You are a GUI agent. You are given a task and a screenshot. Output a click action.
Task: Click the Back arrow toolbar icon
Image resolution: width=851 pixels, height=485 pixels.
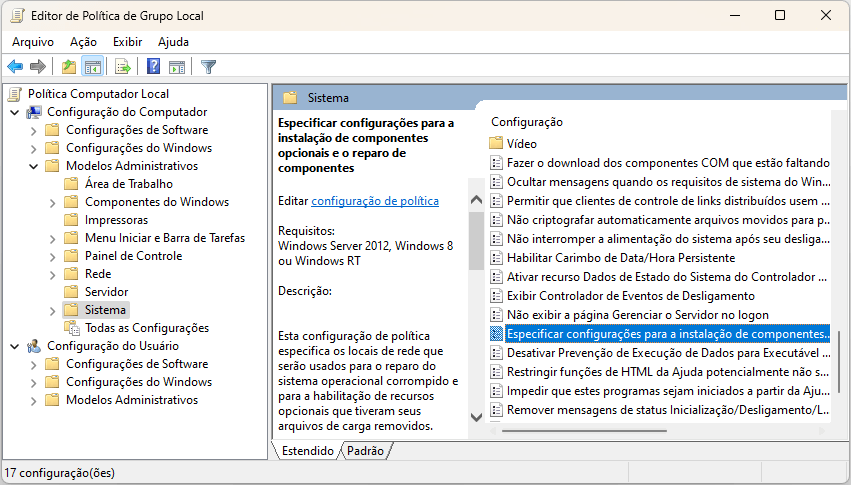point(15,67)
